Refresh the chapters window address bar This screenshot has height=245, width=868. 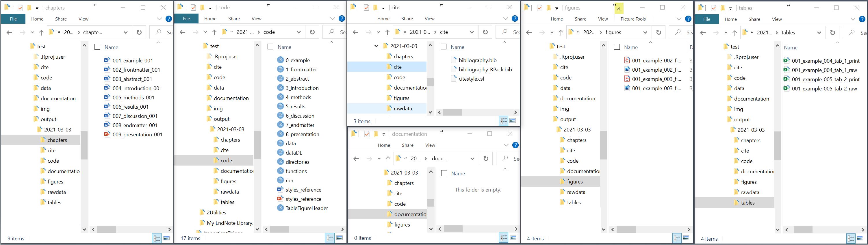139,32
